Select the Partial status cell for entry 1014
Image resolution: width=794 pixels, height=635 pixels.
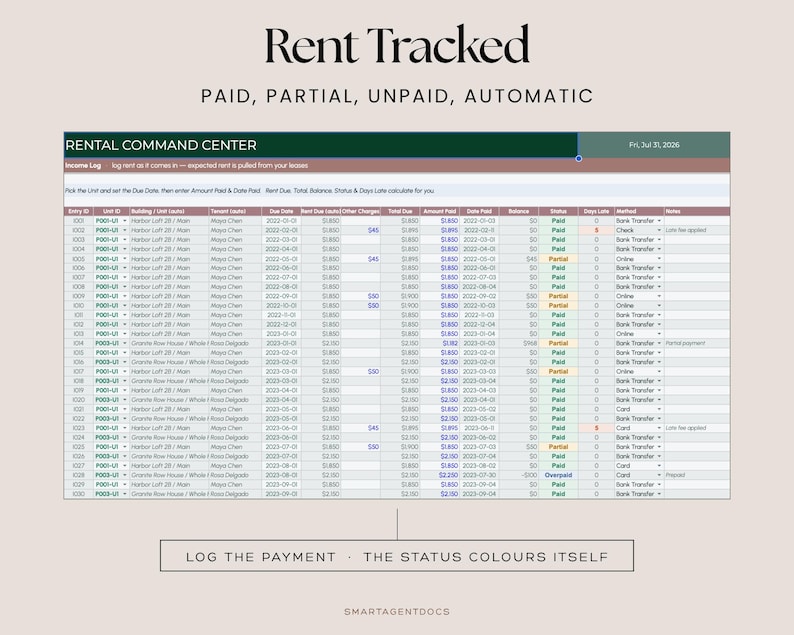click(x=558, y=343)
